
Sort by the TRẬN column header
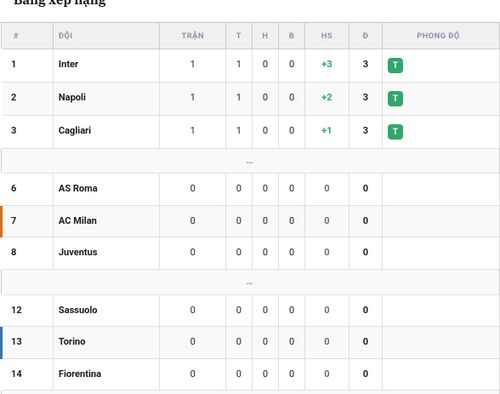193,36
